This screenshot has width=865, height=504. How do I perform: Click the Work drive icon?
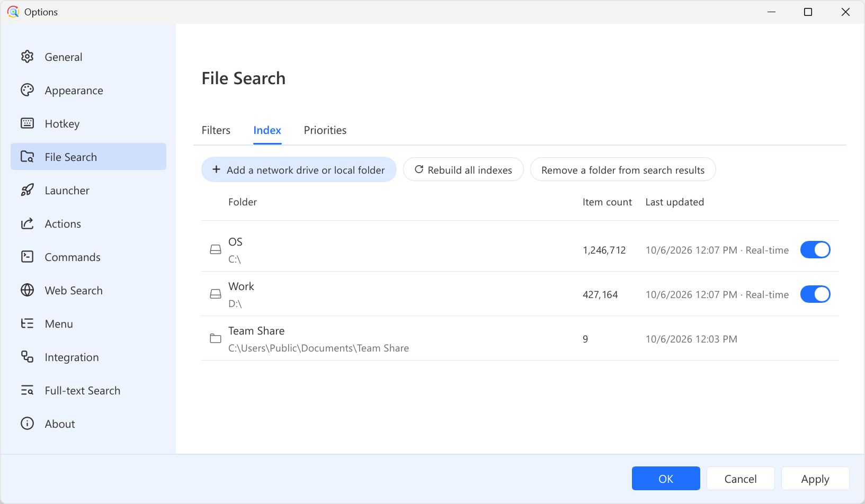tap(216, 294)
